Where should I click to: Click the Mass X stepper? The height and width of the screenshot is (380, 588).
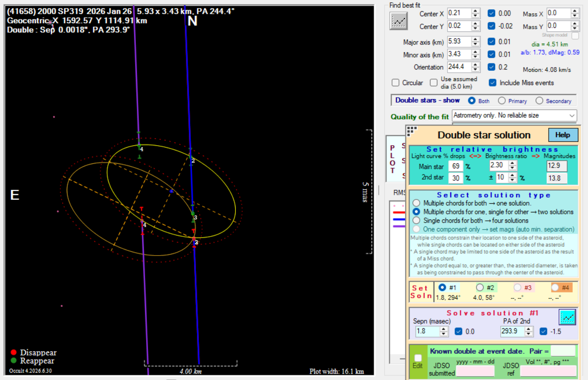[574, 13]
